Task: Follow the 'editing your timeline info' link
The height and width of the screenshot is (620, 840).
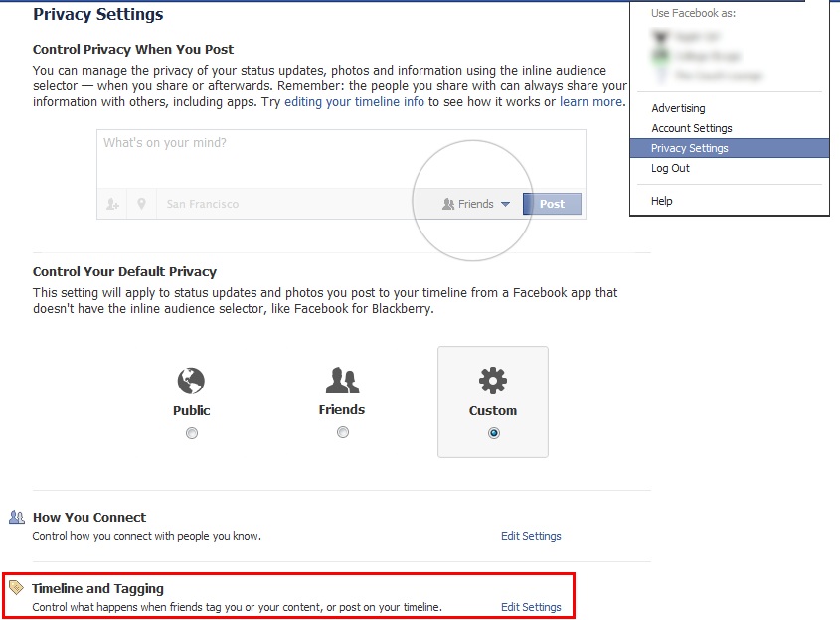Action: tap(354, 101)
